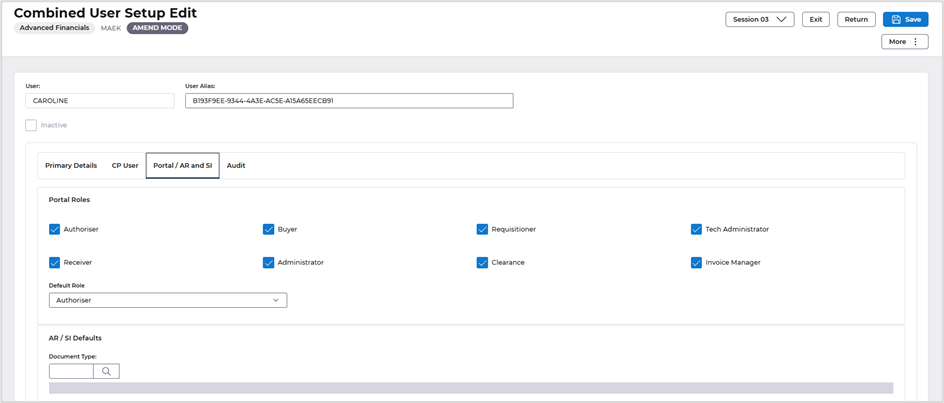
Task: Uncheck the Receiver portal role
Action: click(x=54, y=263)
